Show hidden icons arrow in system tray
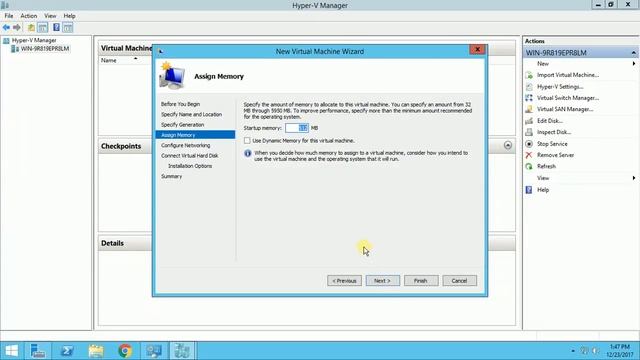 coord(573,351)
